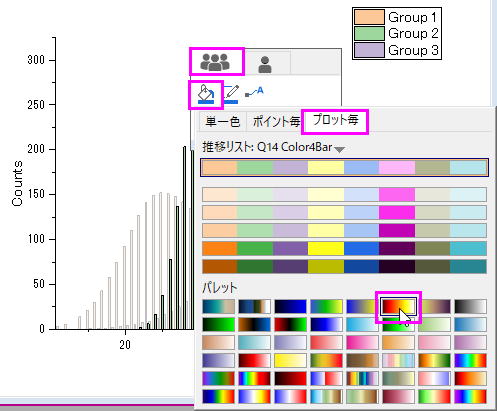The image size is (497, 411).
Task: Choose the darkest brown-and-dark-green color list row
Action: 344,266
